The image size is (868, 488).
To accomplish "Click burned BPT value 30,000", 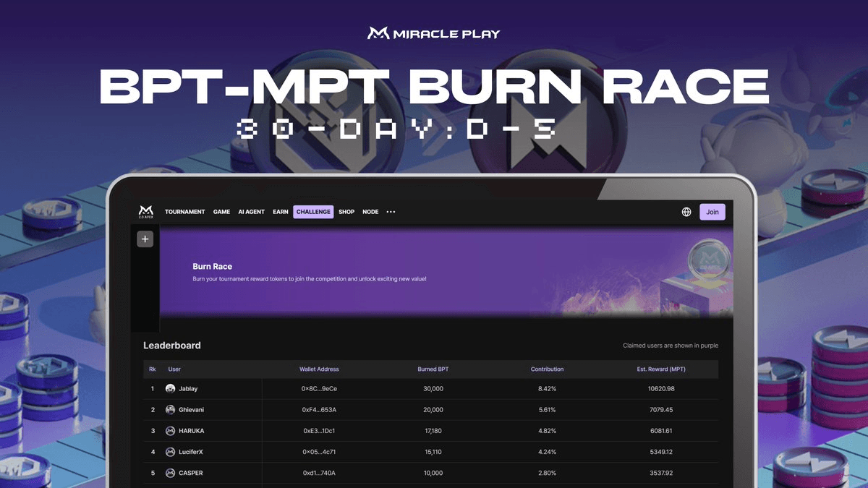I will (433, 389).
